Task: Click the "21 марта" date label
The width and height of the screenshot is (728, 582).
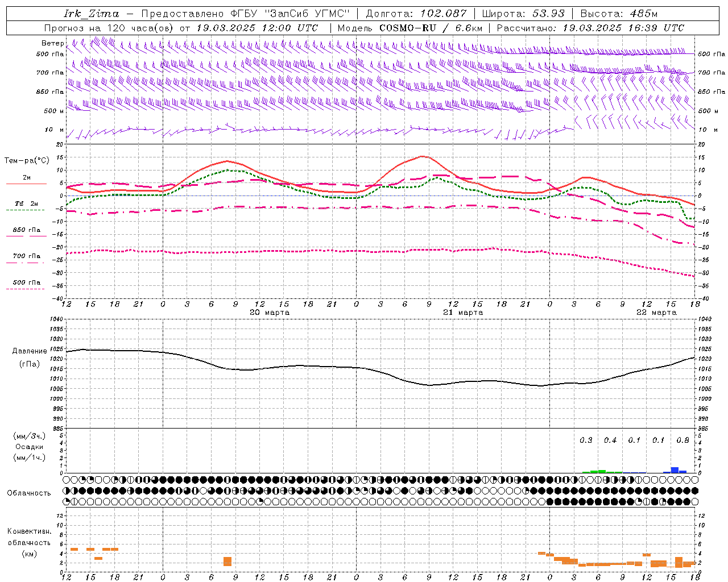Action: click(x=463, y=313)
